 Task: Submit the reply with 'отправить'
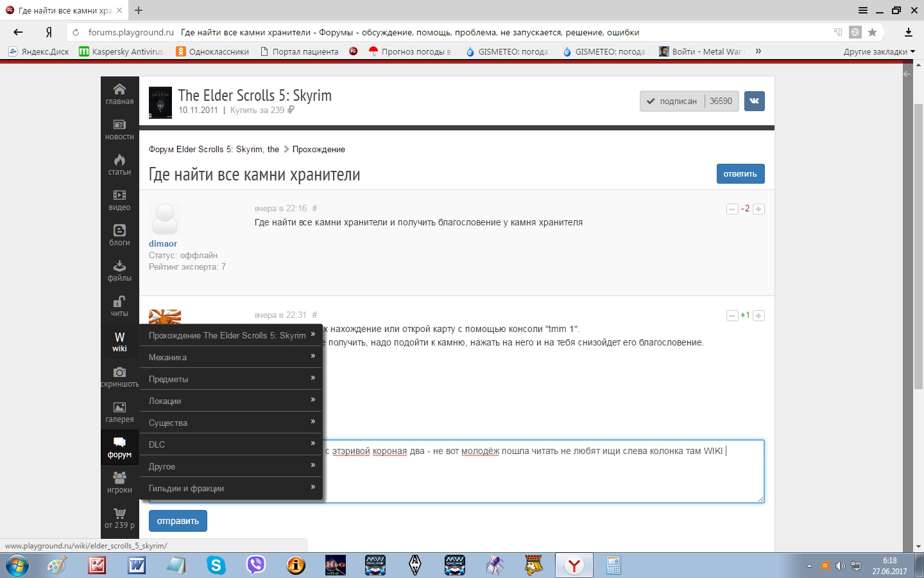pos(178,521)
